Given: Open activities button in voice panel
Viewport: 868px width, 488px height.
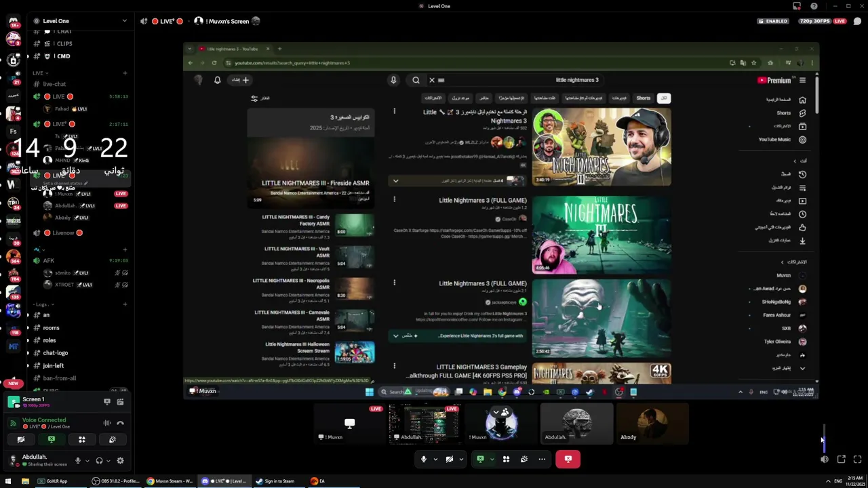Looking at the screenshot, I should pos(82,439).
